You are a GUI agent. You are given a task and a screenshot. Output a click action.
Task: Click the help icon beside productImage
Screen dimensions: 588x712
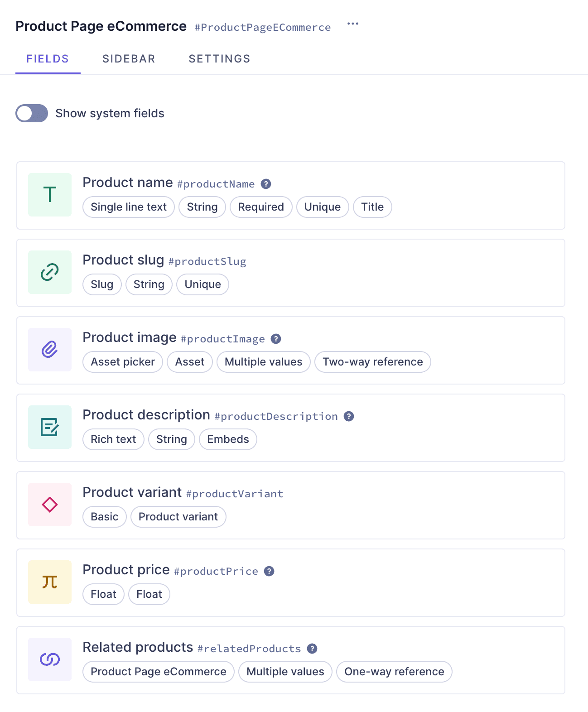coord(276,338)
